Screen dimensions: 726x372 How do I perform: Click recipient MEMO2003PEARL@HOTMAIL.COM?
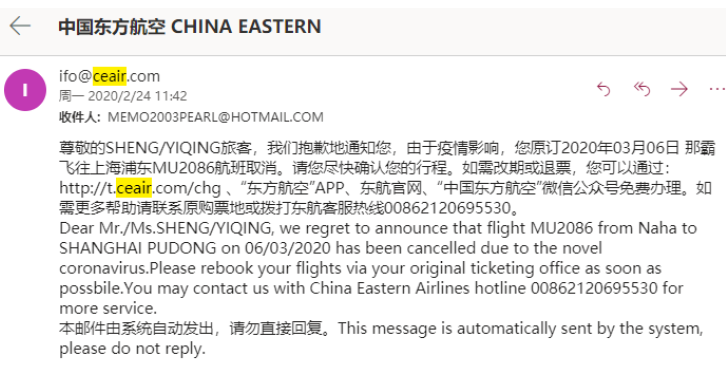coord(215,117)
